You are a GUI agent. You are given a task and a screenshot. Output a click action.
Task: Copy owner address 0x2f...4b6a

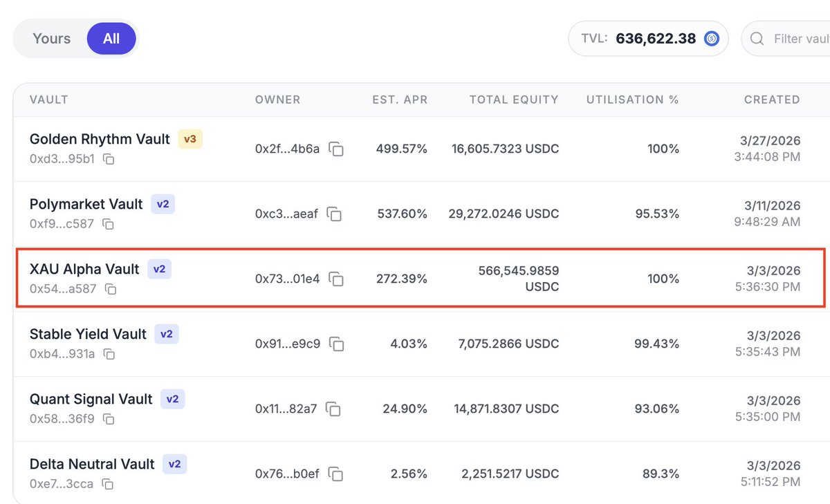point(336,149)
